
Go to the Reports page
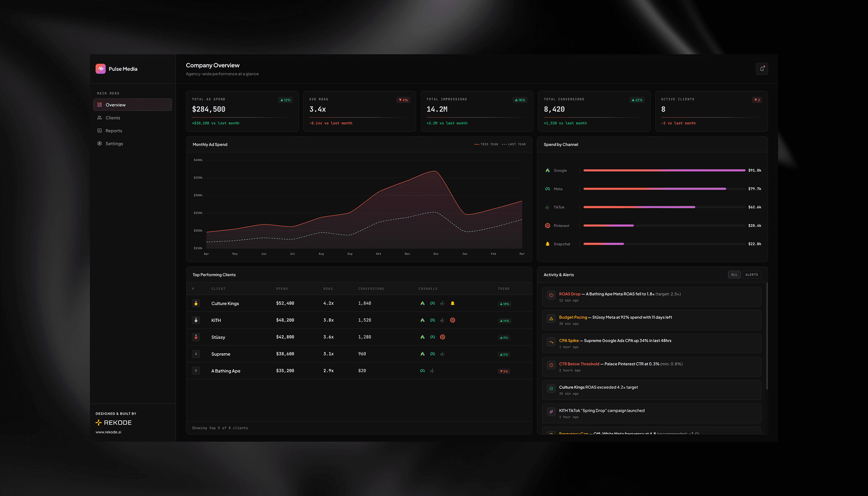pyautogui.click(x=114, y=131)
